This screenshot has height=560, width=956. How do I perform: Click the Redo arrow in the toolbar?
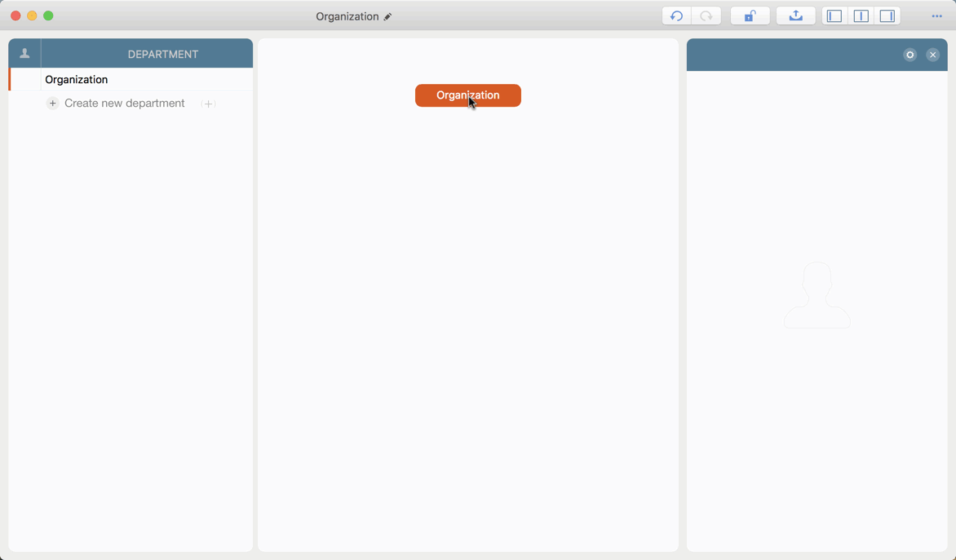point(706,16)
